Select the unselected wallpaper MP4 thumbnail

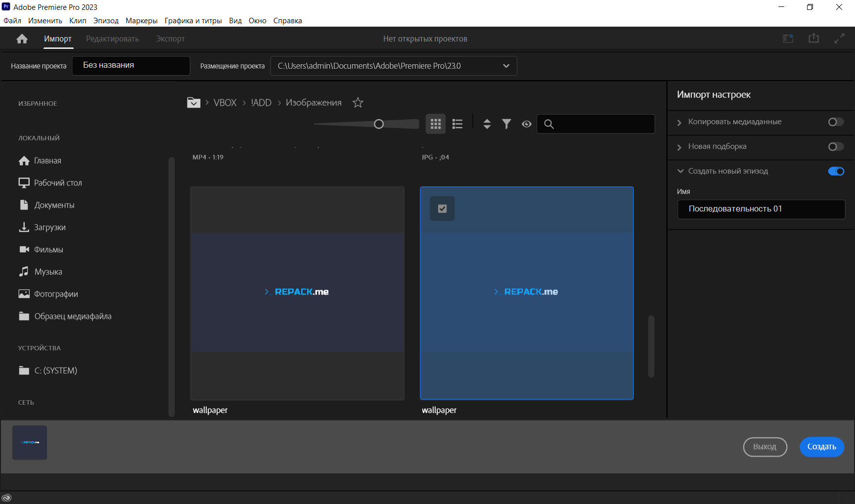[297, 293]
